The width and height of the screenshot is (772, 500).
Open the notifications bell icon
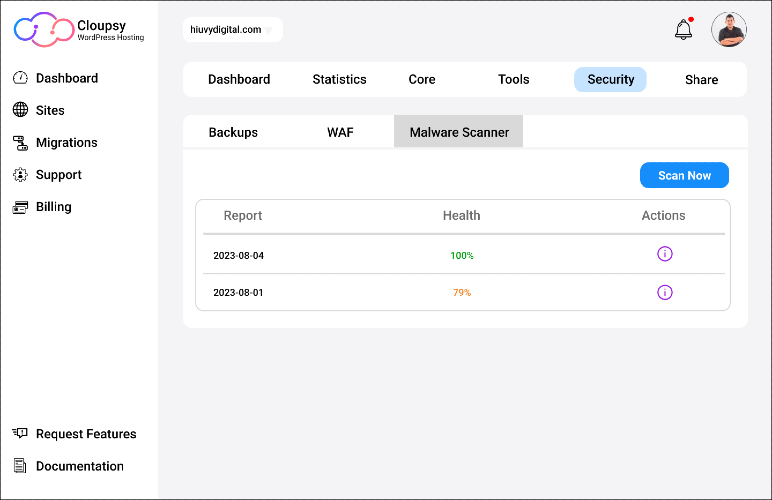click(x=683, y=29)
